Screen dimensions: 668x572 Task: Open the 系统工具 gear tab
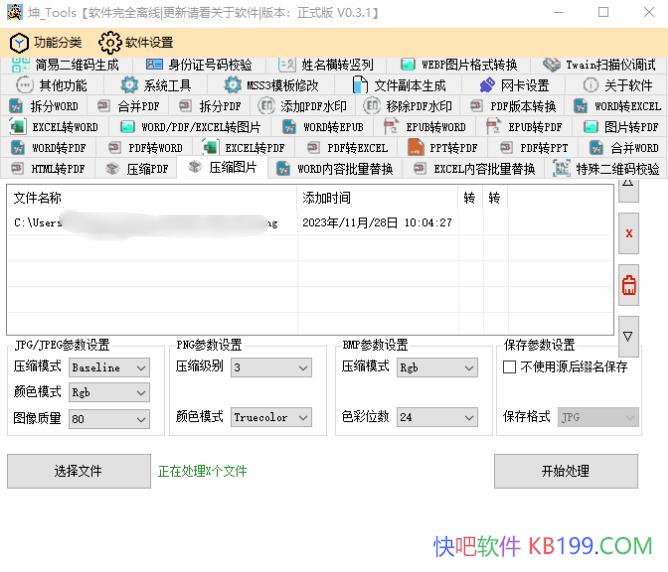(x=156, y=85)
